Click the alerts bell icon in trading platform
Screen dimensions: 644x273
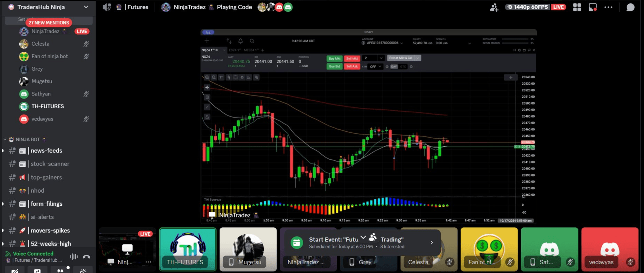point(240,41)
